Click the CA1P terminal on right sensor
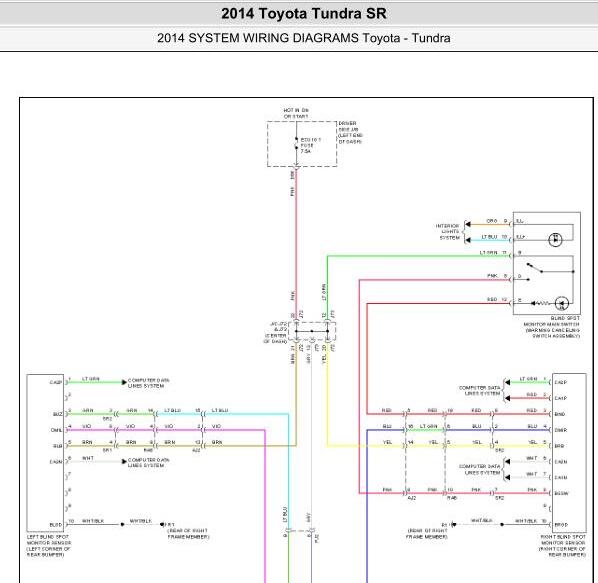The height and width of the screenshot is (583, 598). coord(561,398)
